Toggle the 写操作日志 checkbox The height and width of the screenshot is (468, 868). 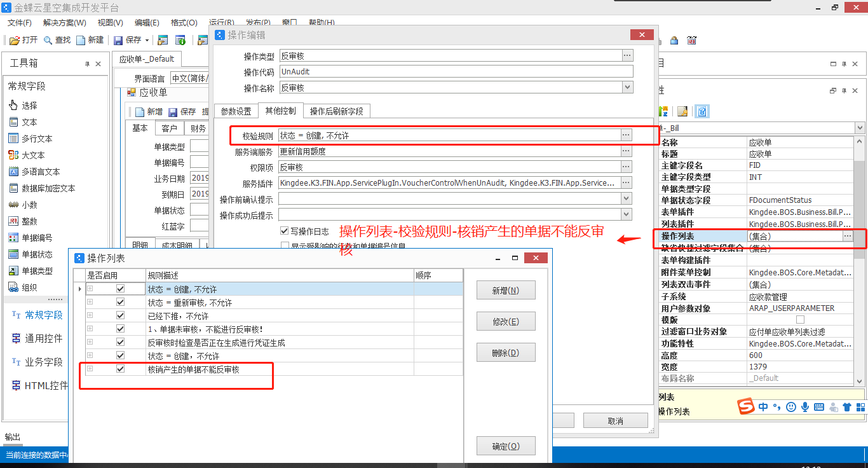point(284,231)
